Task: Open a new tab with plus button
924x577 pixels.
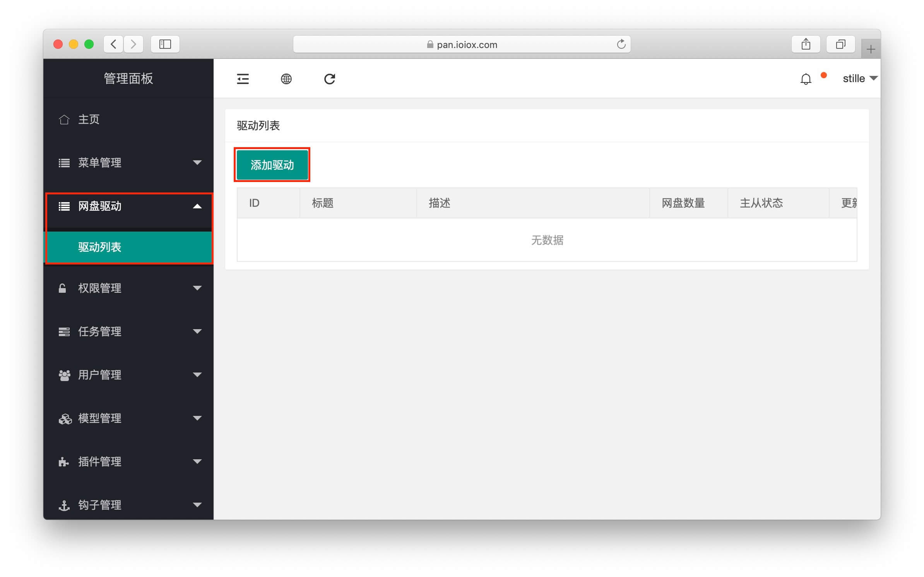Action: (x=871, y=49)
